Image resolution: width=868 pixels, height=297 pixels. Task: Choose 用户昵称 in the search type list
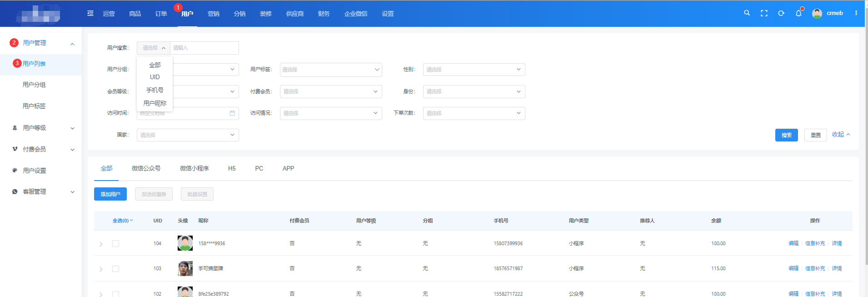155,103
